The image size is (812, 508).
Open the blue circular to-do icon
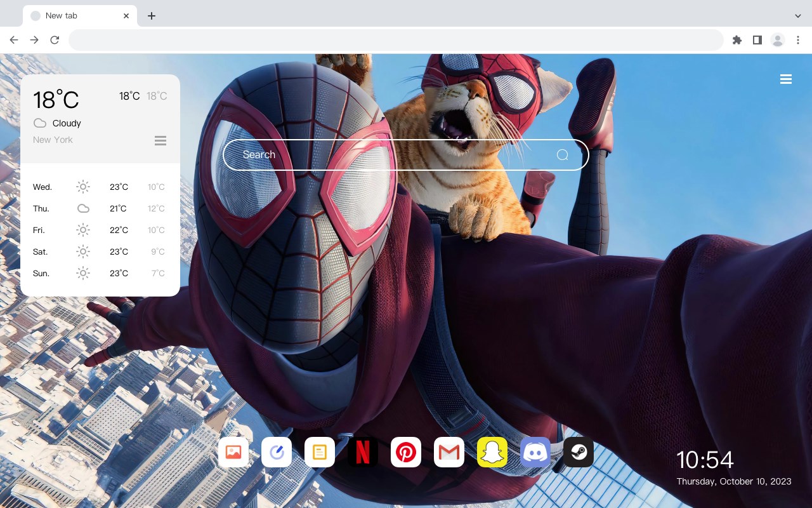coord(277,452)
